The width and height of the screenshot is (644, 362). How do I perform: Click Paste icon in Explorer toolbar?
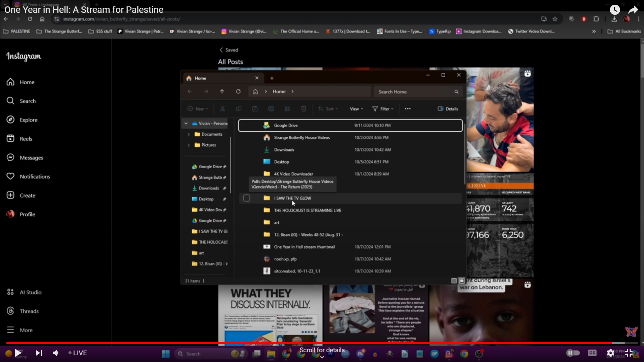pyautogui.click(x=255, y=109)
